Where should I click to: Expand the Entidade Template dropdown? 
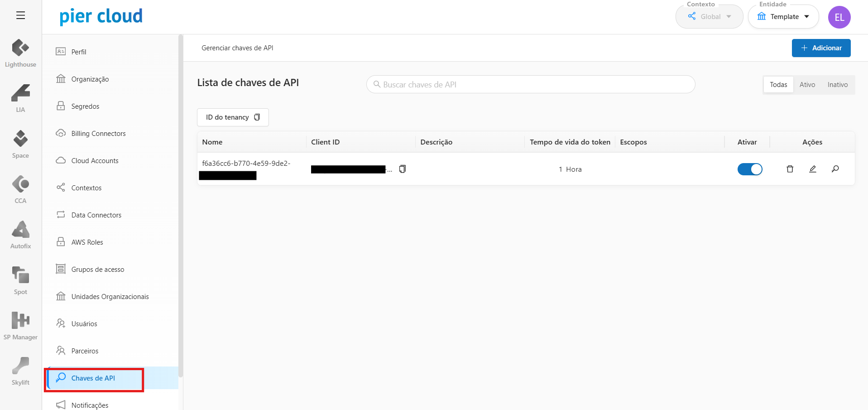pyautogui.click(x=783, y=17)
